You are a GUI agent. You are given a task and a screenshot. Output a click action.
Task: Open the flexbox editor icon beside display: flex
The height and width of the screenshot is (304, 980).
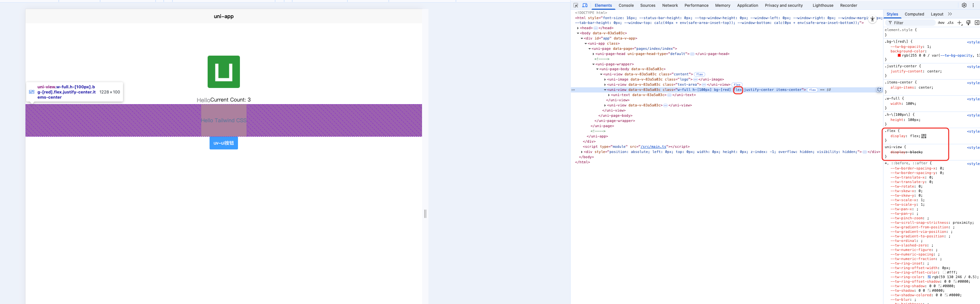[x=924, y=136]
